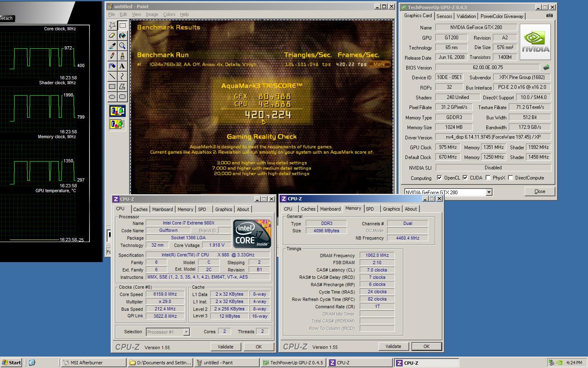This screenshot has width=588, height=368.
Task: Select the Line tool in Paint
Action: pyautogui.click(x=112, y=76)
